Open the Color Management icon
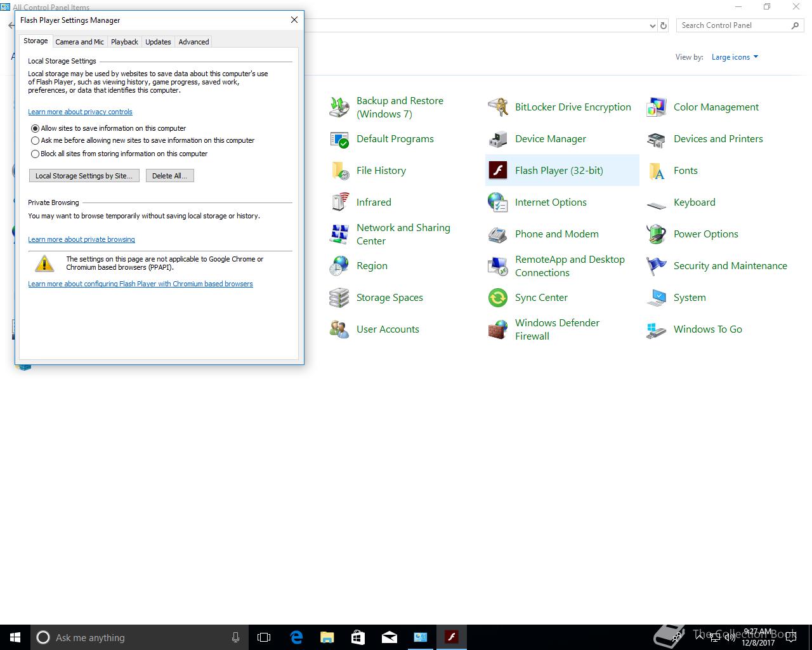The image size is (812, 650). click(x=656, y=107)
